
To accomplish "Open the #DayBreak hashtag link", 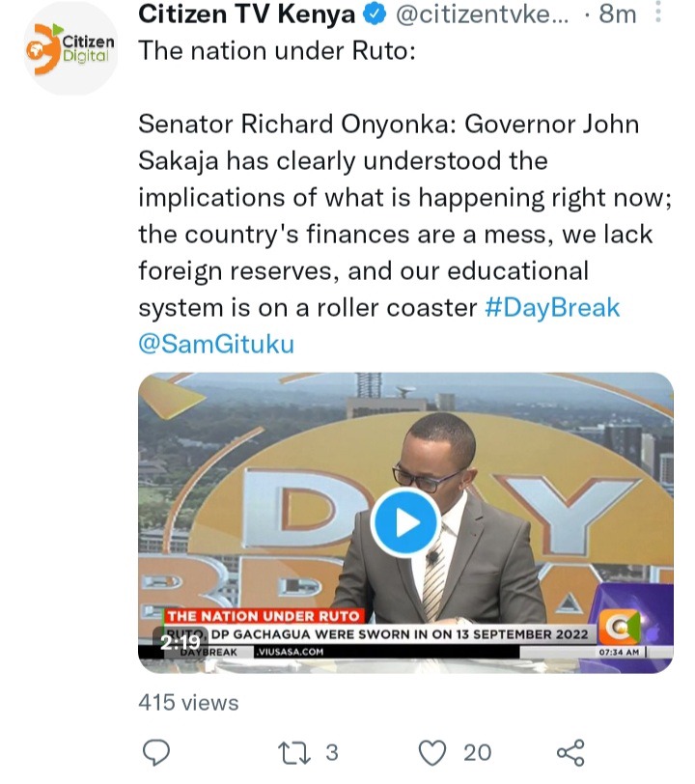I will pos(552,307).
